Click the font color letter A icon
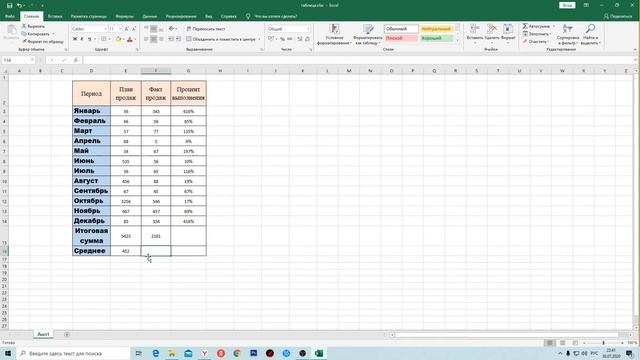This screenshot has height=360, width=640. click(x=130, y=39)
